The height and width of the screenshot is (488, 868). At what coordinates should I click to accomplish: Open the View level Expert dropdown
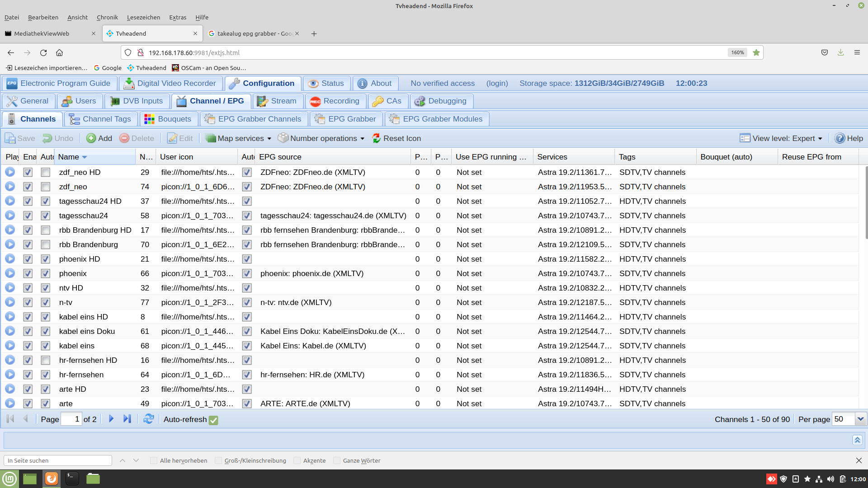click(781, 138)
